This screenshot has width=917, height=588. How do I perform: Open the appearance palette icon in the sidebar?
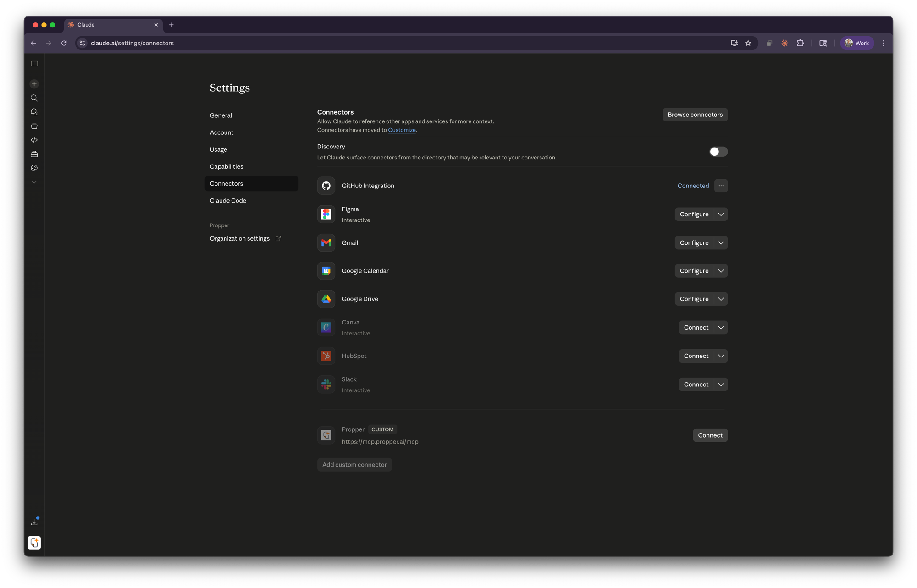pyautogui.click(x=34, y=168)
